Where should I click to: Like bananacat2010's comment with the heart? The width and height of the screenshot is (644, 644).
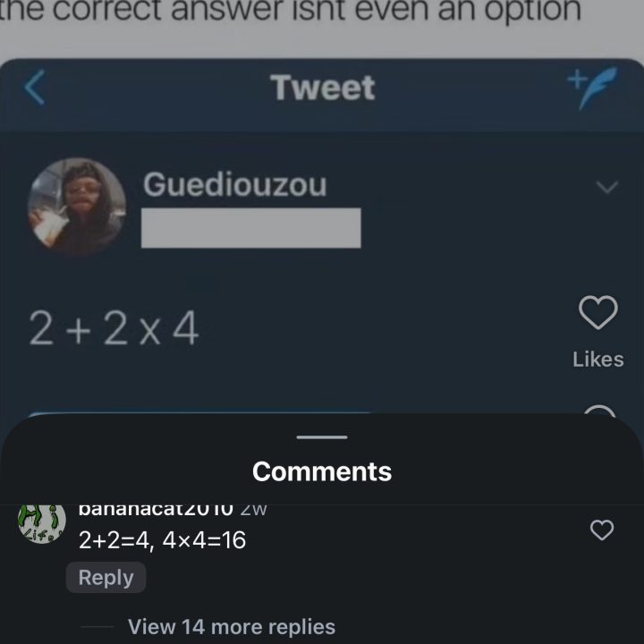click(x=602, y=530)
